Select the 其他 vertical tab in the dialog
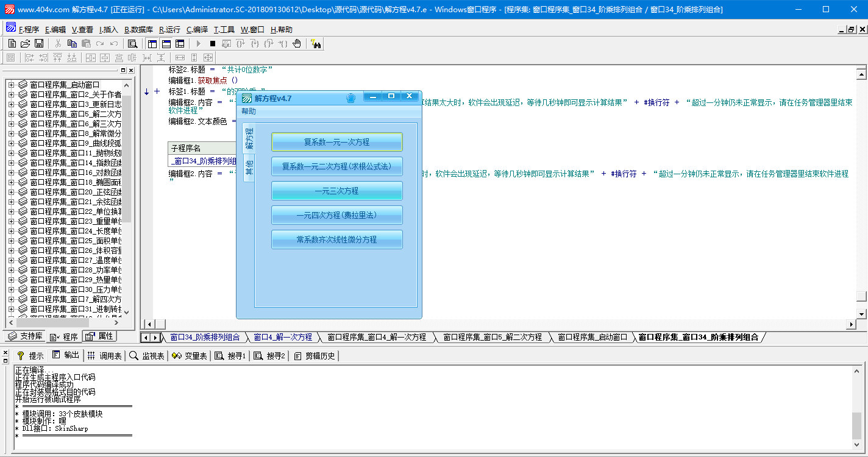This screenshot has height=457, width=868. coord(249,168)
